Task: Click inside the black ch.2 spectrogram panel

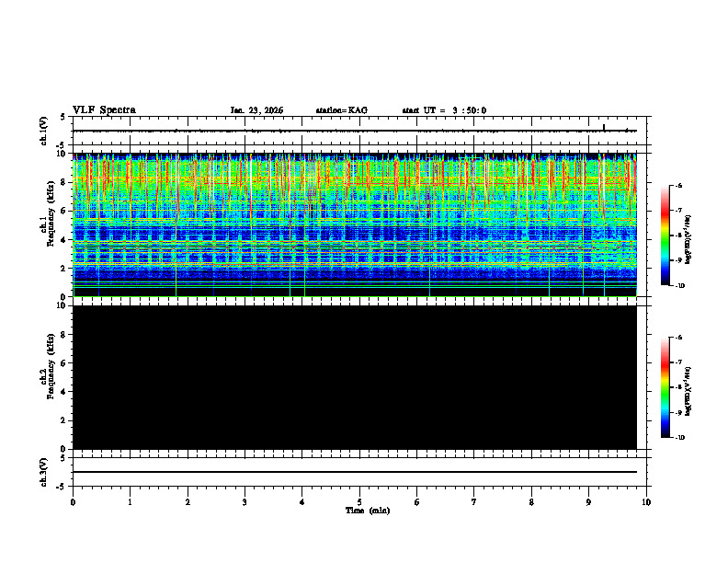Action: coord(355,377)
